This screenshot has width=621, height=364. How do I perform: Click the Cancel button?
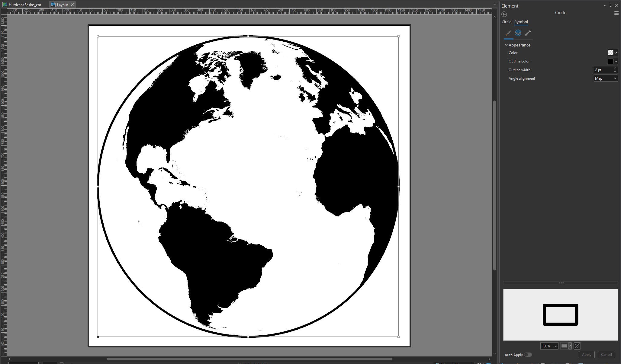pyautogui.click(x=606, y=355)
